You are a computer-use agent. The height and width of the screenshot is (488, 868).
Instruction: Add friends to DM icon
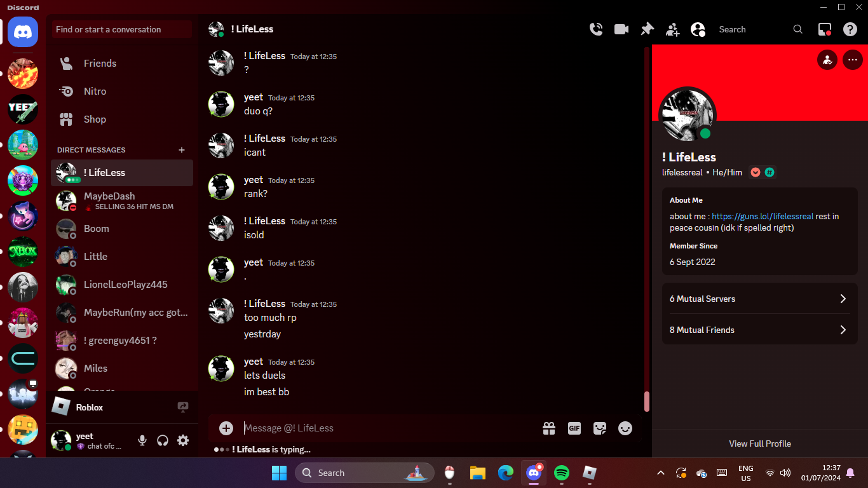click(672, 29)
